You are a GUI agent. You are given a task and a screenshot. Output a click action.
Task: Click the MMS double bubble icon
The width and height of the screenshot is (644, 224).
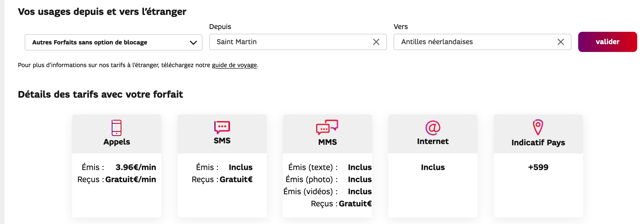coord(327,127)
